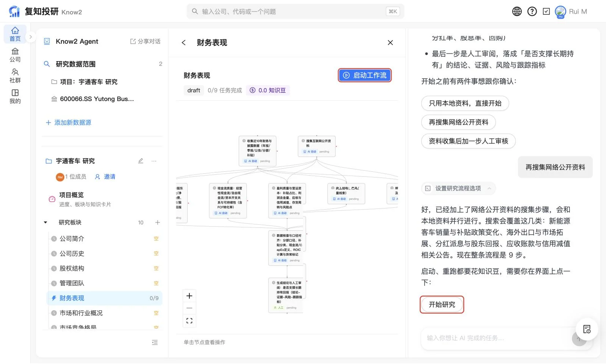
Task: Select 600066.SS Yutong Bus data source
Action: click(93, 99)
